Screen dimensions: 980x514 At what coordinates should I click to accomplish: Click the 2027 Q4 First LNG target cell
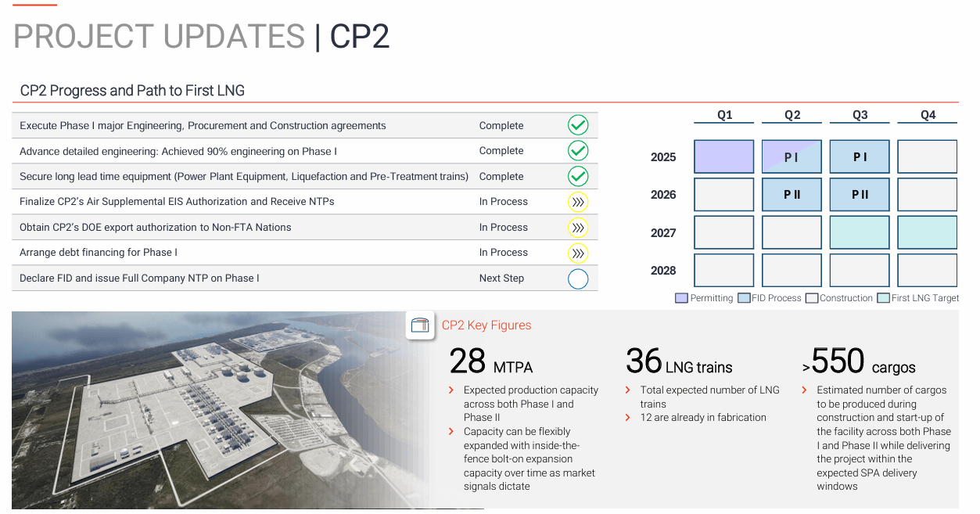(927, 232)
